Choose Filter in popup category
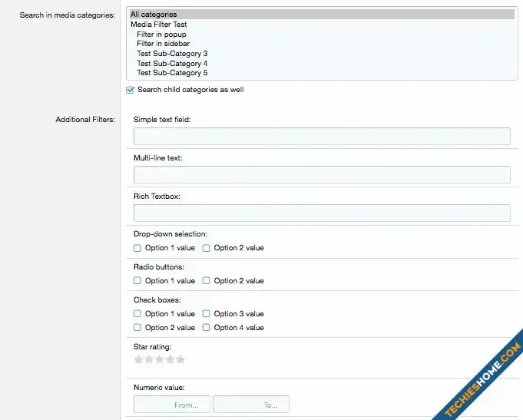The image size is (523, 420). coord(322,35)
